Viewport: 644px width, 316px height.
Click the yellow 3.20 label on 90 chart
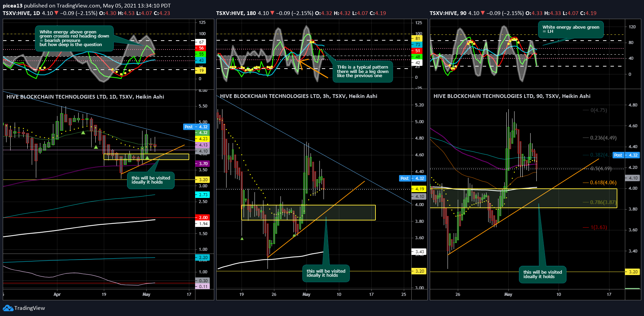(x=632, y=272)
